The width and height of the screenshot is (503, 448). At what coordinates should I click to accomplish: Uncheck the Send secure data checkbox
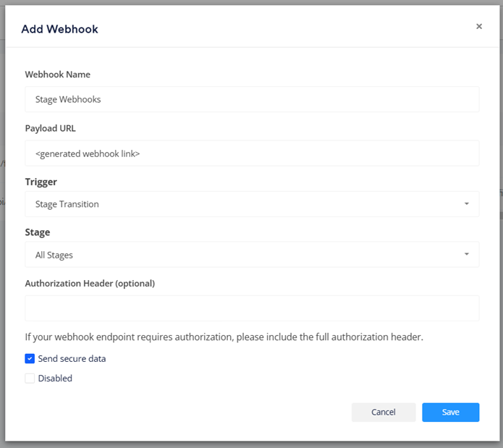(30, 358)
